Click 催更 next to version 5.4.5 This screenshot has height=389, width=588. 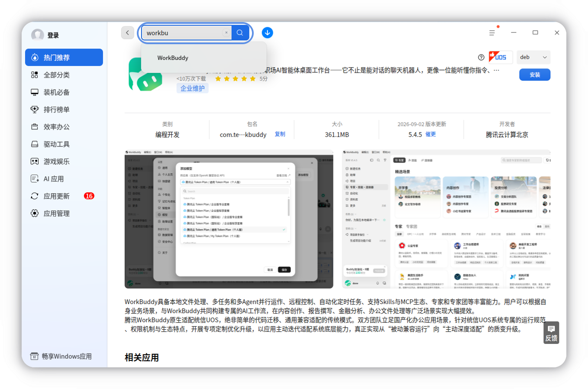click(431, 134)
